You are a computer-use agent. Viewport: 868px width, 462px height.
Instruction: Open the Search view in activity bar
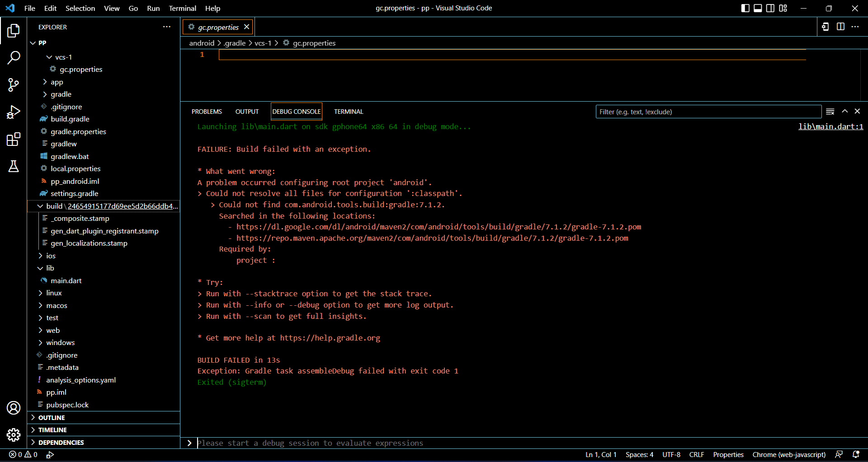click(x=14, y=58)
